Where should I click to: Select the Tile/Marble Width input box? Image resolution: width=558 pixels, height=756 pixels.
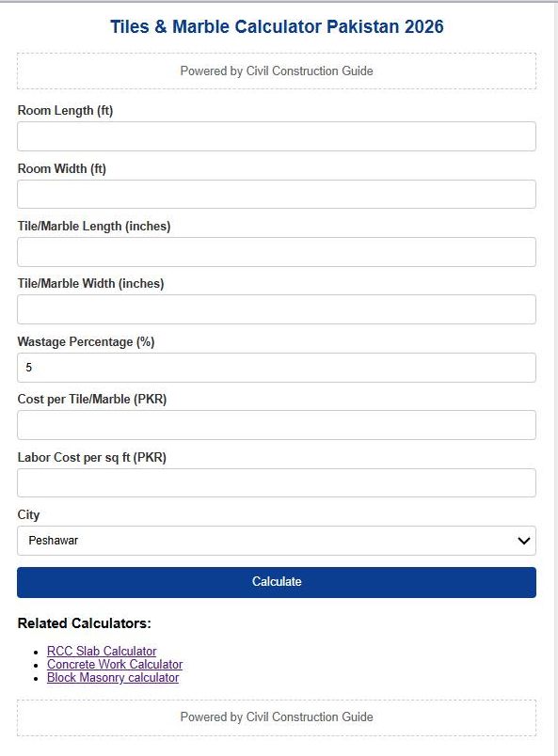276,308
